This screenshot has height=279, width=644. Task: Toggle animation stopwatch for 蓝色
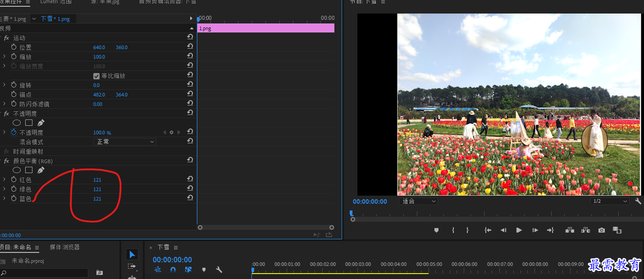(x=14, y=199)
